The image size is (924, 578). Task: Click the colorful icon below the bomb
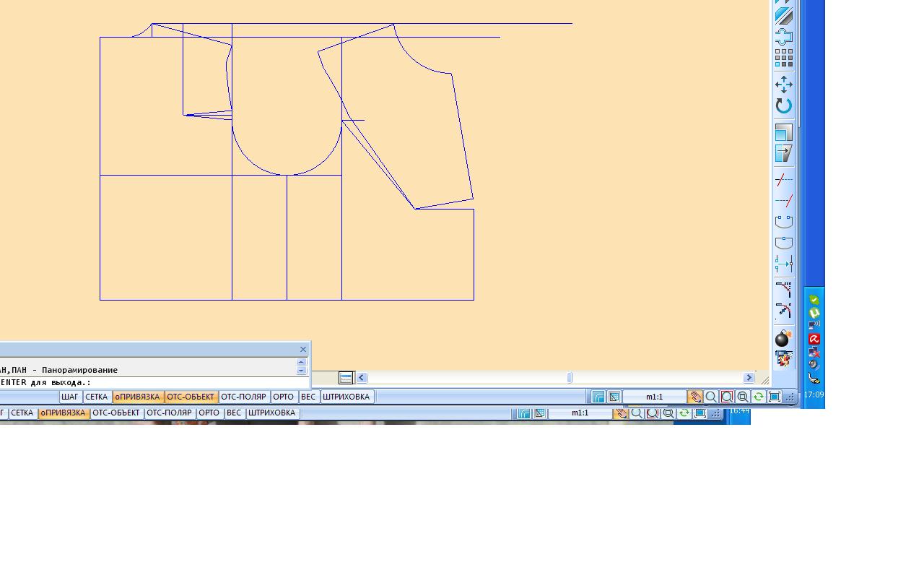pos(783,358)
